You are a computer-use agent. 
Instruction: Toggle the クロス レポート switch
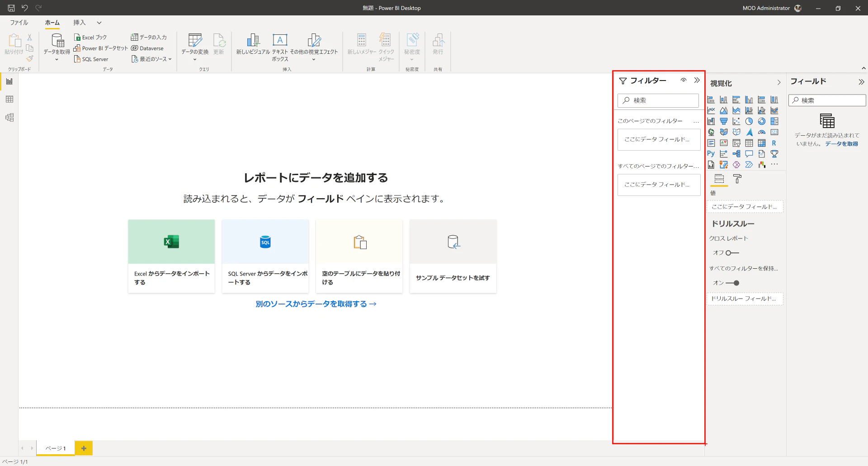click(x=732, y=253)
